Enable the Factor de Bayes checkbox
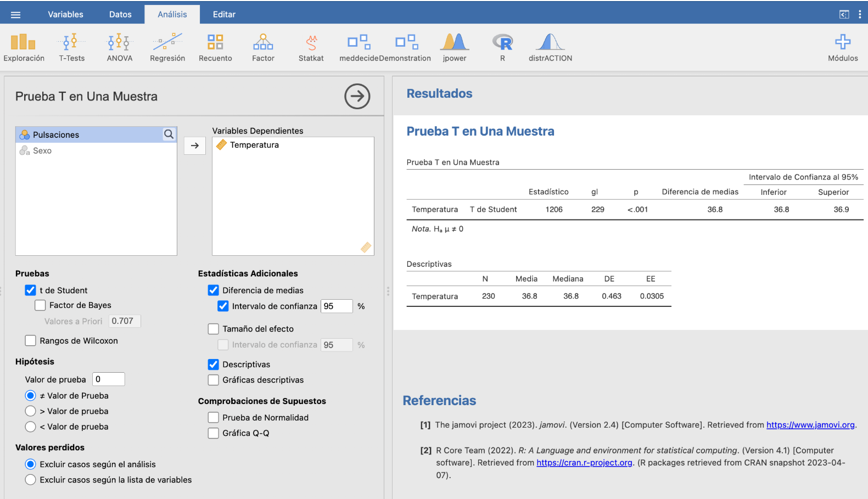 pos(40,305)
